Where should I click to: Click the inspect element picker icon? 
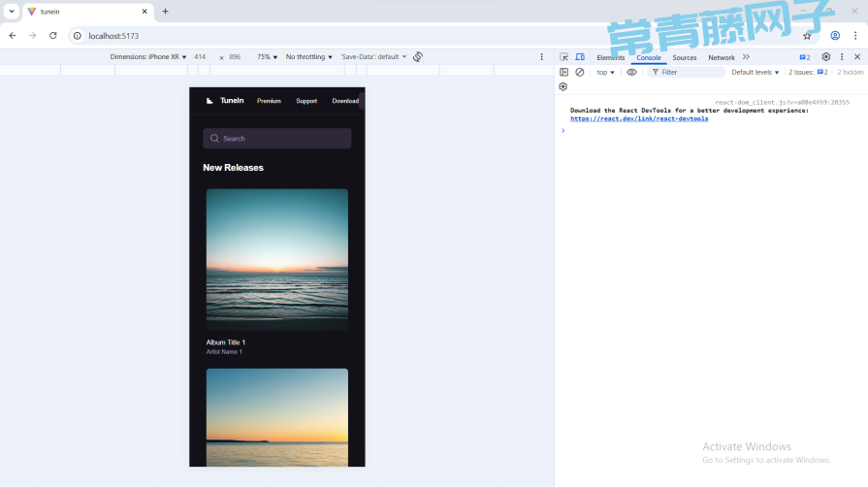[563, 57]
